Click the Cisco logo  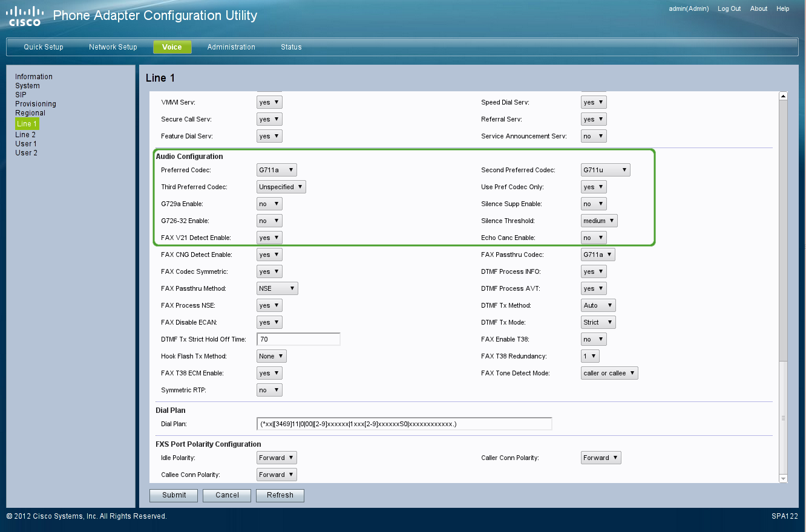(x=25, y=16)
